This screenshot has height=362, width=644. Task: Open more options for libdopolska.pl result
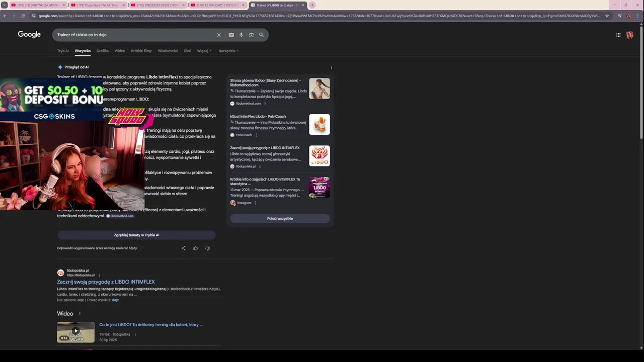99,275
